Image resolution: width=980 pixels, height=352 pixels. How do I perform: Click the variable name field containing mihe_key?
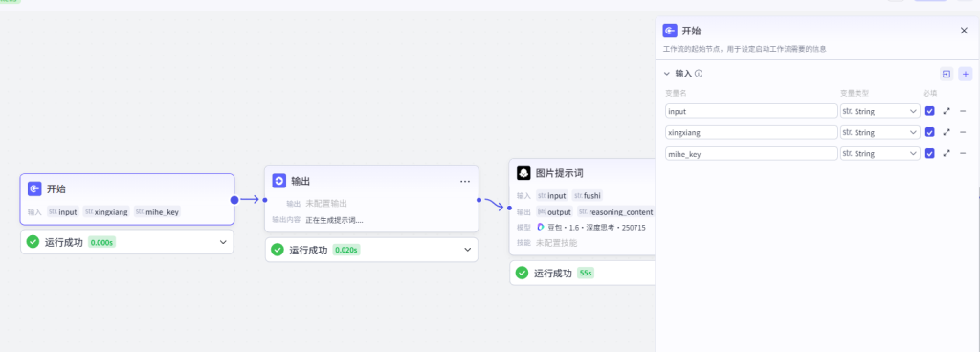pyautogui.click(x=751, y=154)
